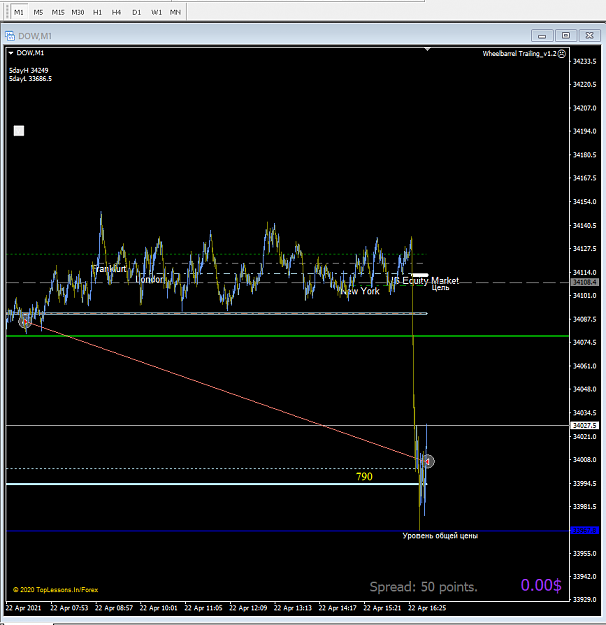Click the Wheelbarrel Trailing expert smiley icon
This screenshot has height=625, width=606.
click(561, 53)
